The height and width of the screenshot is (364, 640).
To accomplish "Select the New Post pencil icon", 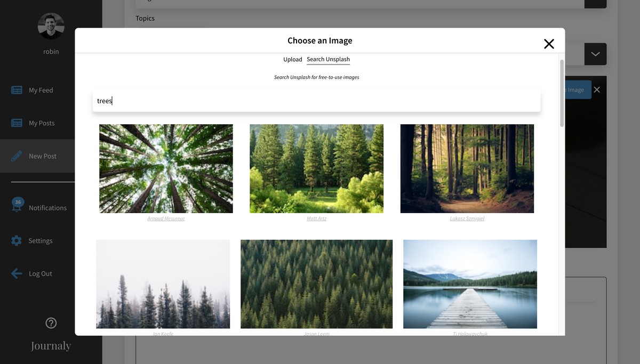I will tap(17, 156).
